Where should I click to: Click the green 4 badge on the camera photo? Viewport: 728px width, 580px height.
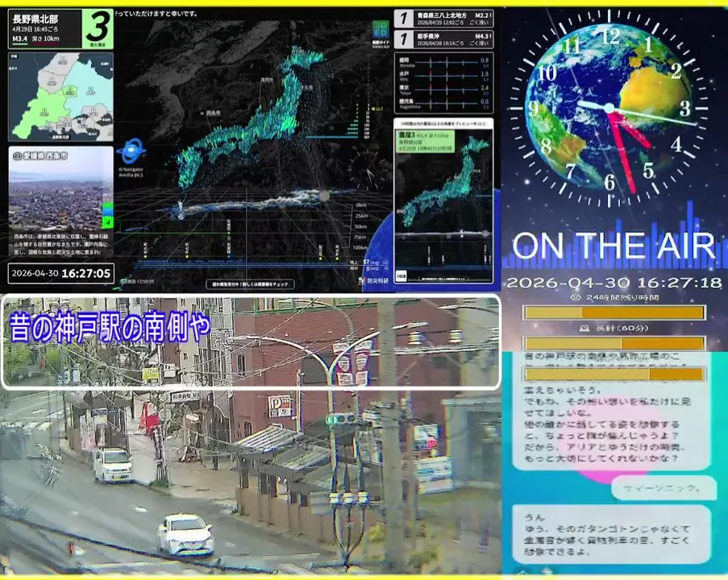(108, 222)
